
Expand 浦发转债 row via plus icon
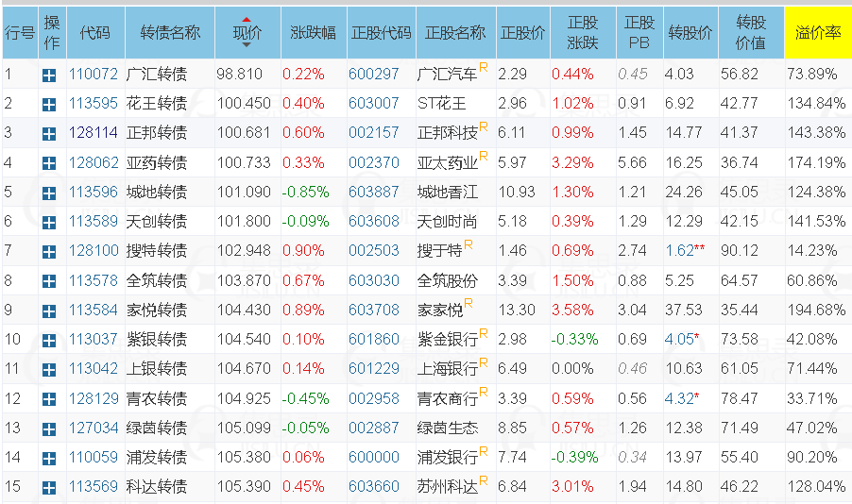pos(49,459)
